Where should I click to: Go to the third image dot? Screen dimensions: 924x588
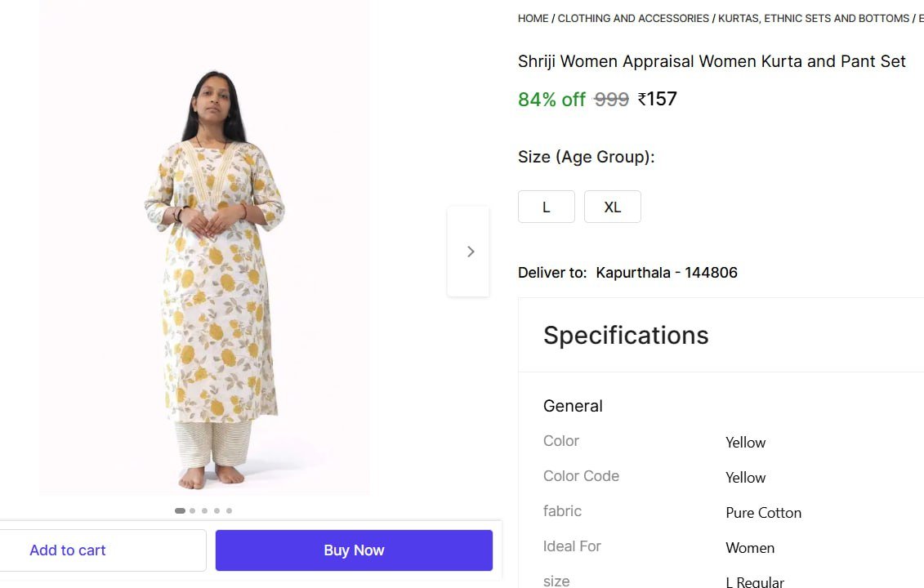coord(204,510)
